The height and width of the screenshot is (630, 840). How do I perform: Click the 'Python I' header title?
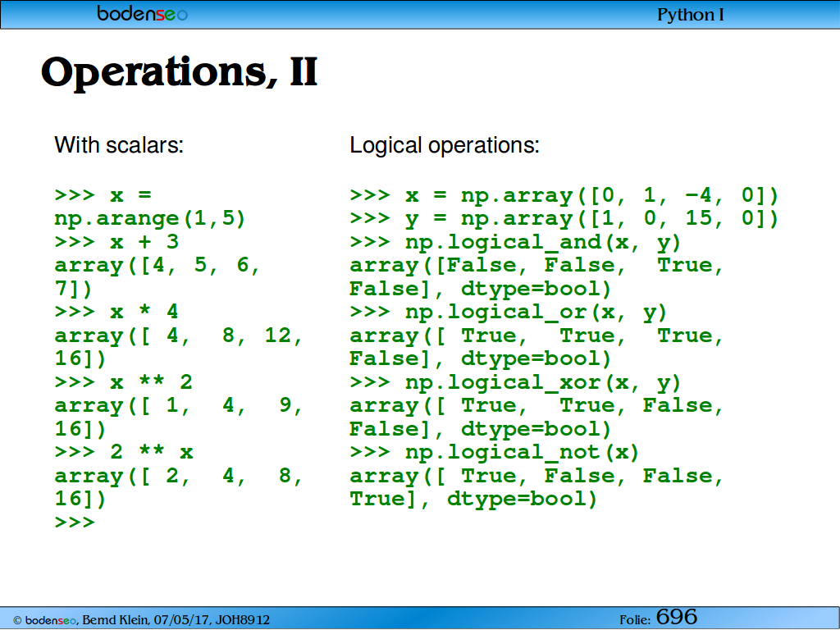pos(691,15)
